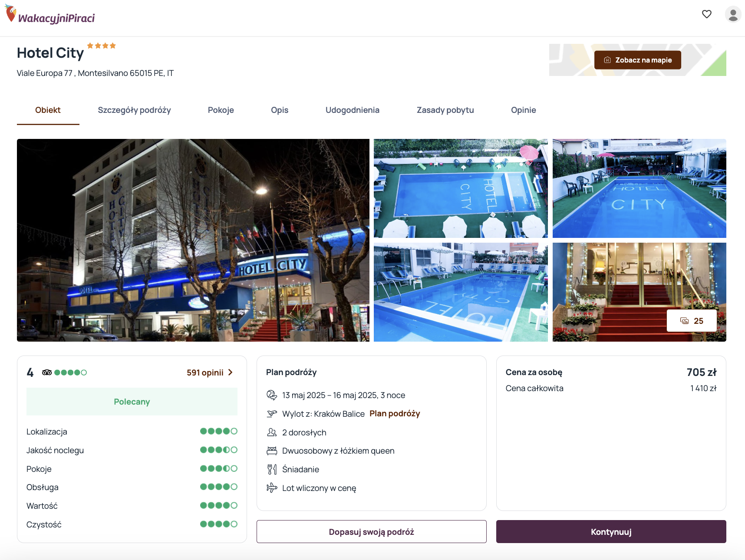The height and width of the screenshot is (560, 745).
Task: Click the overall rating bubbles next to the 4
Action: [70, 372]
